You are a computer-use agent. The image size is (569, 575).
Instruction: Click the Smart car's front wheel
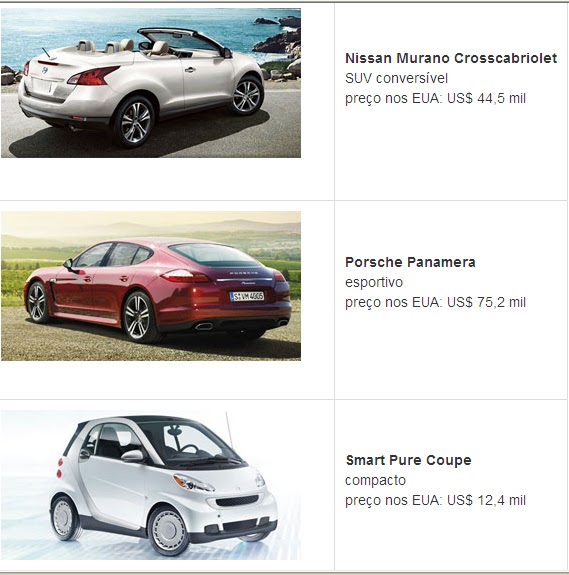pos(169,530)
